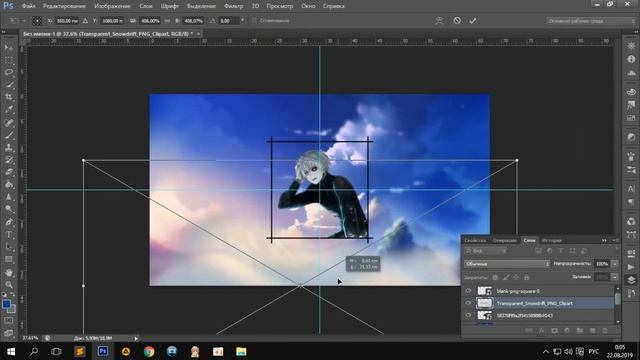
Task: Select the Crop tool
Action: [9, 97]
